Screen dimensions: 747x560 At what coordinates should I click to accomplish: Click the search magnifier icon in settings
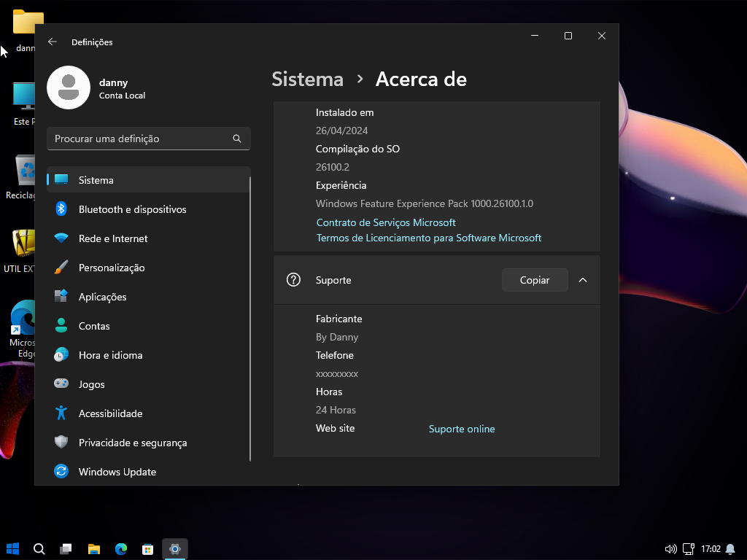tap(237, 139)
